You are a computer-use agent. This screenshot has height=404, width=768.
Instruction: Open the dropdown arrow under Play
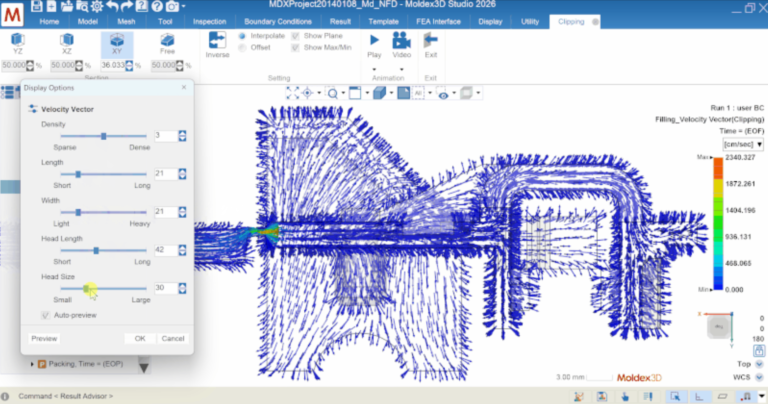pyautogui.click(x=374, y=69)
